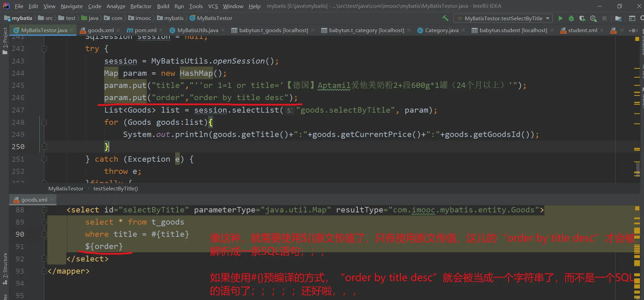Switch to the MyBatisTestor.java tab
The image size is (644, 300).
point(44,30)
